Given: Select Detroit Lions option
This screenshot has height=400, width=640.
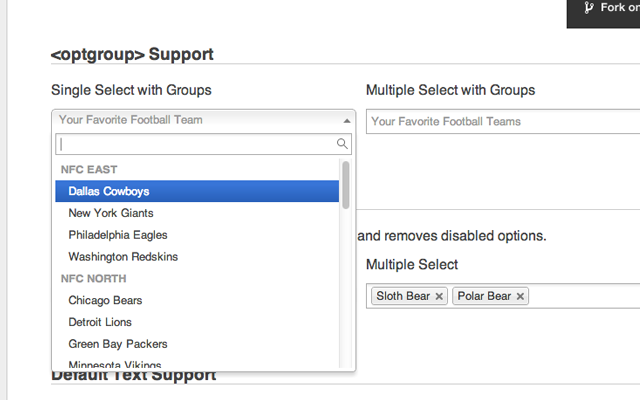Looking at the screenshot, I should coord(100,322).
